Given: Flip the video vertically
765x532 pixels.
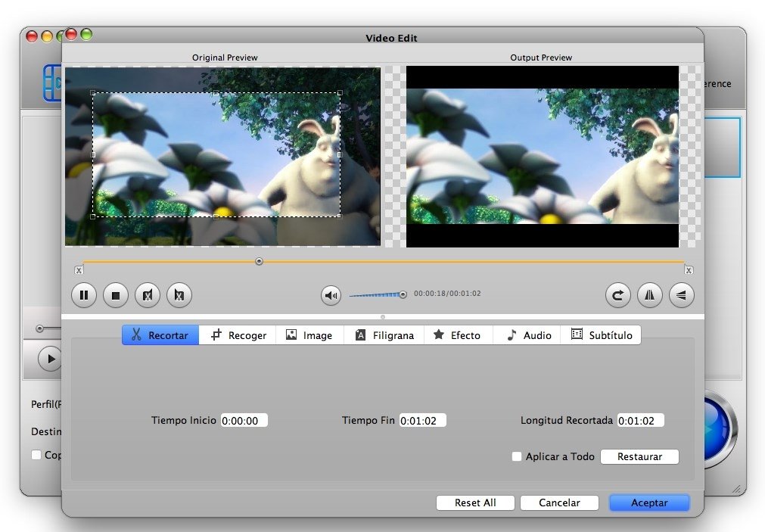Looking at the screenshot, I should [681, 295].
